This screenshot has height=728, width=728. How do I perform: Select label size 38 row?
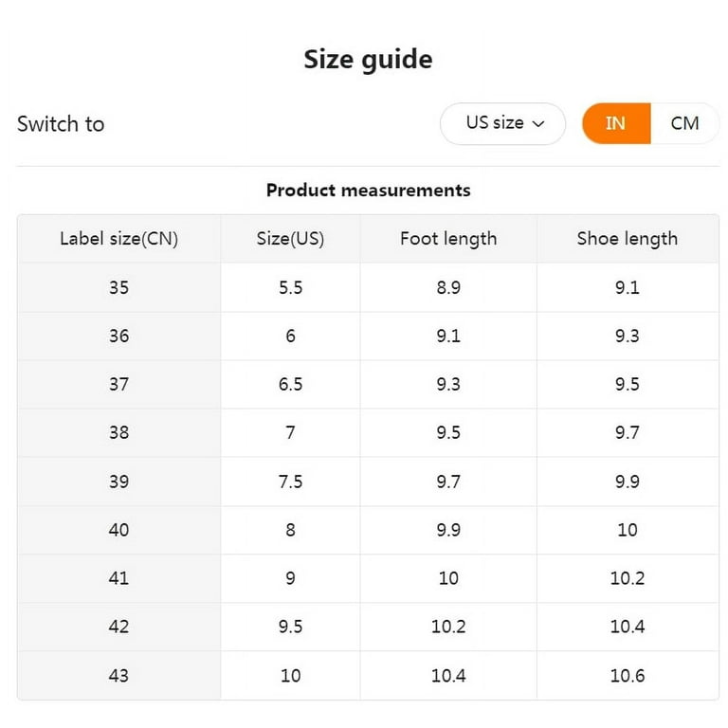click(x=368, y=432)
